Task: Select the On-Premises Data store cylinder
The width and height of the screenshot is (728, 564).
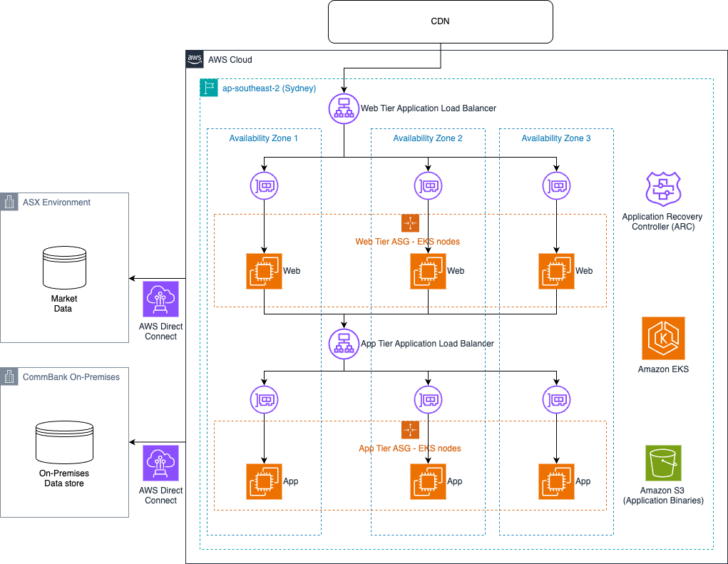Action: coord(65,442)
